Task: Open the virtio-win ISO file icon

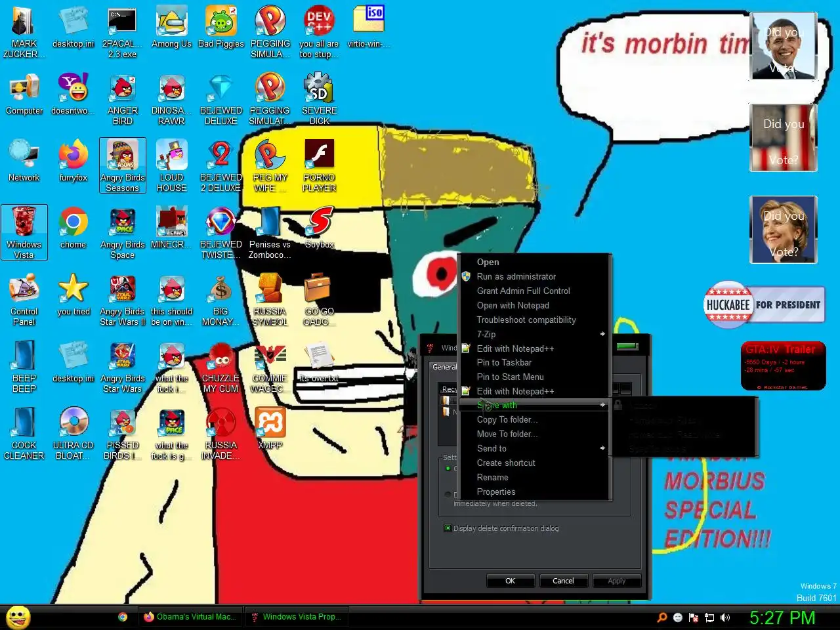Action: (x=368, y=28)
